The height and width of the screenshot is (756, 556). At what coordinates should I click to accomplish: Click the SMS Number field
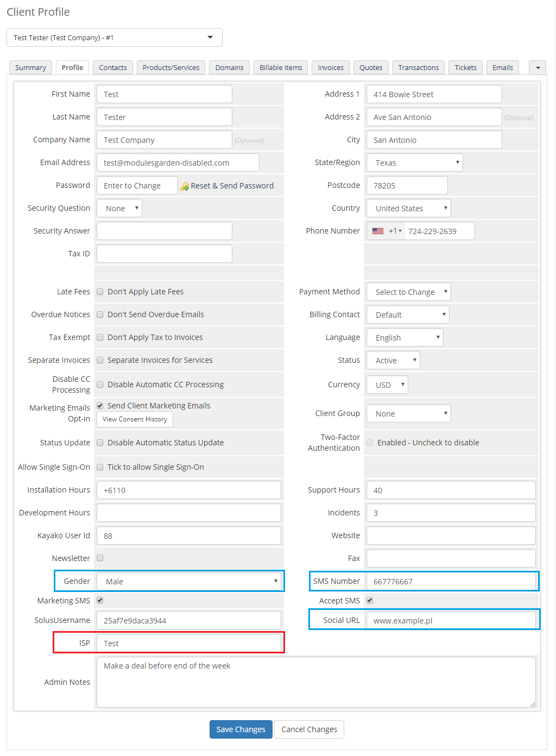click(451, 581)
